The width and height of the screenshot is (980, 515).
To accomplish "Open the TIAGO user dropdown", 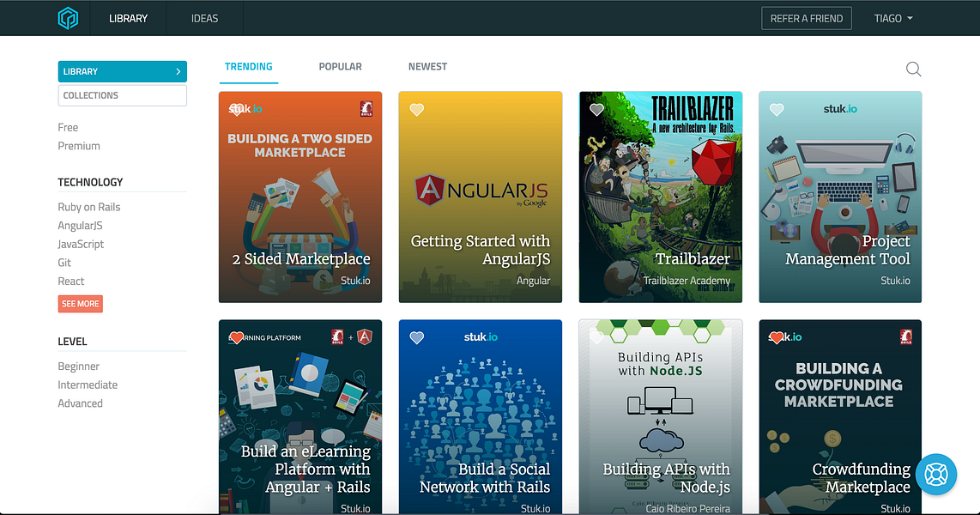I will click(x=893, y=18).
